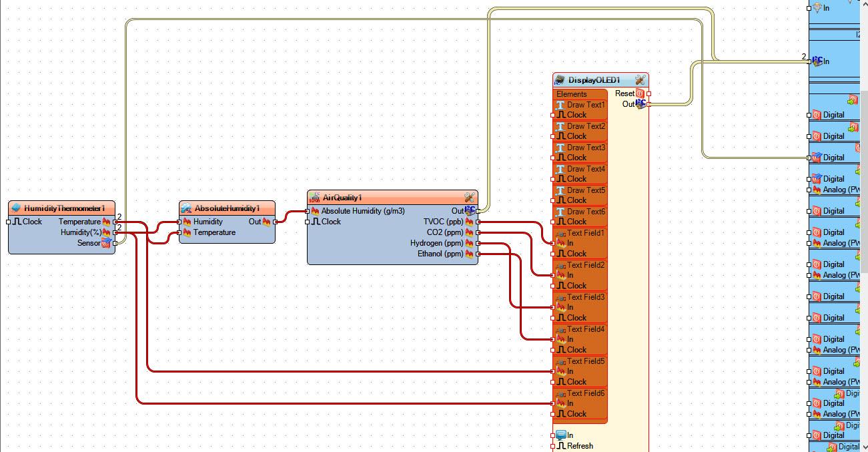The width and height of the screenshot is (868, 452).
Task: Click the Draw Text1 element icon
Action: 561,105
